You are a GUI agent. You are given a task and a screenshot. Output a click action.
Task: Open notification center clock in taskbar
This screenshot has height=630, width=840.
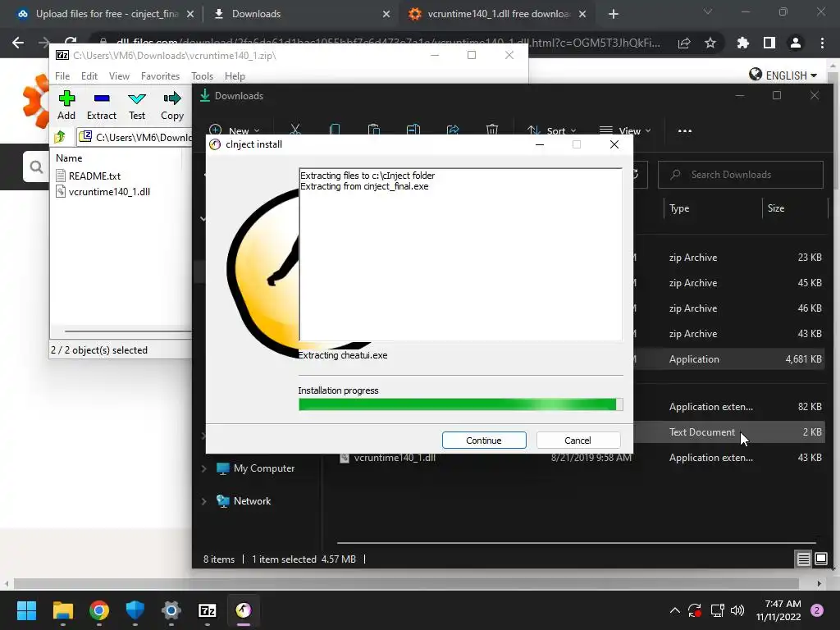click(778, 610)
